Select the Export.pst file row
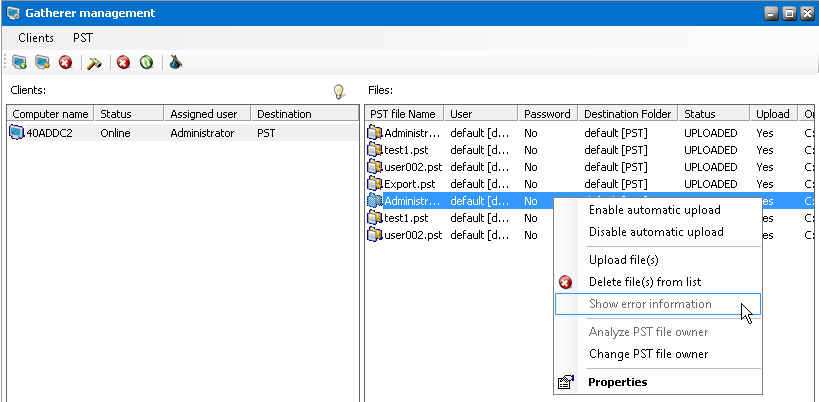The width and height of the screenshot is (819, 402). tap(409, 184)
